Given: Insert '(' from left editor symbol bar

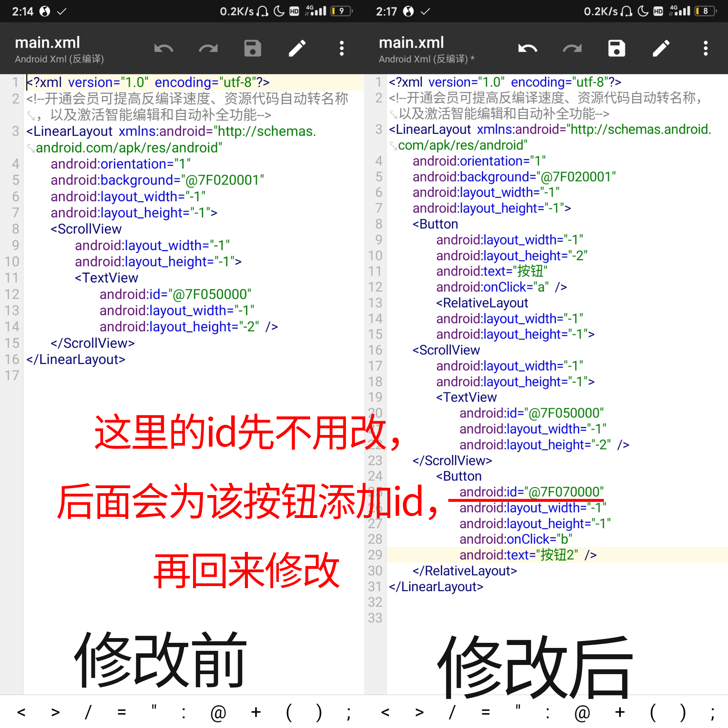Looking at the screenshot, I should pyautogui.click(x=289, y=712).
